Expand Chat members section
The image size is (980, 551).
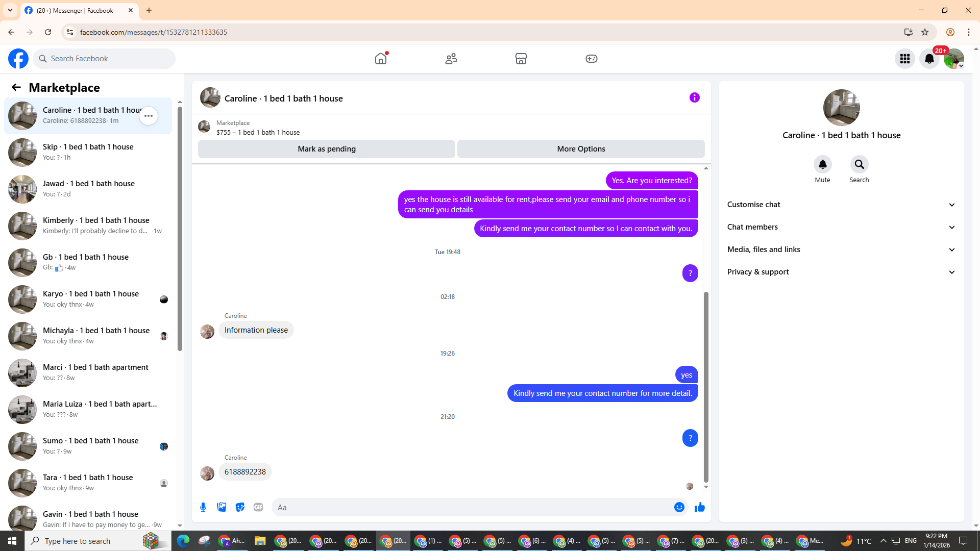(841, 227)
